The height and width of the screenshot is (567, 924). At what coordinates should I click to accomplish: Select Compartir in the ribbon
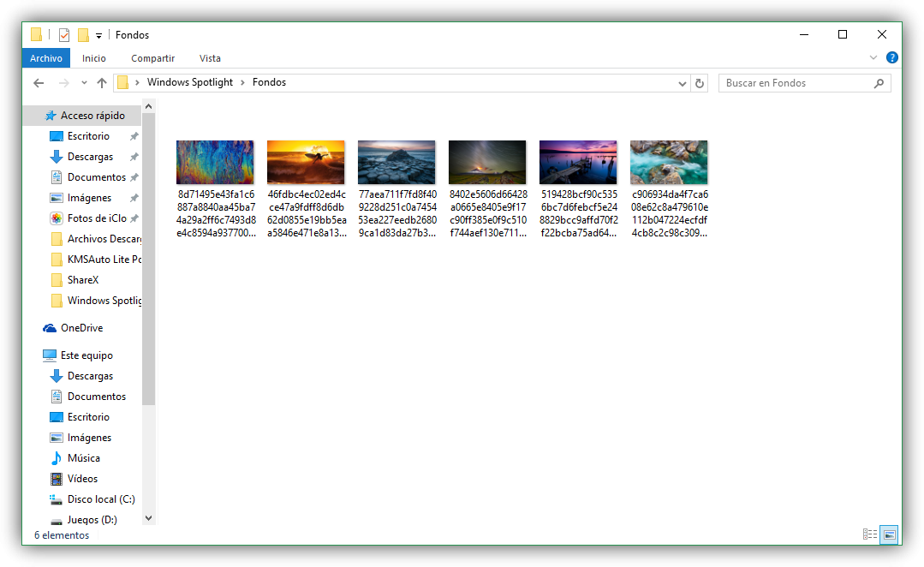pyautogui.click(x=152, y=57)
